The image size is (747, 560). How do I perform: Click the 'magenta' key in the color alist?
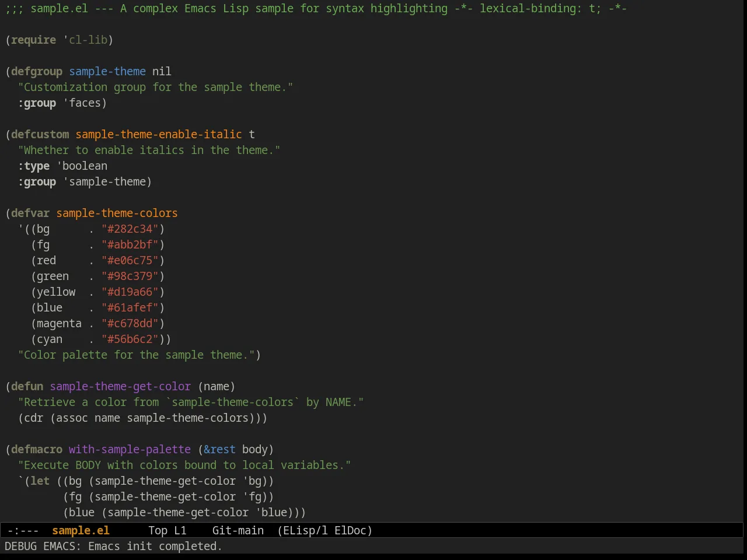(59, 323)
